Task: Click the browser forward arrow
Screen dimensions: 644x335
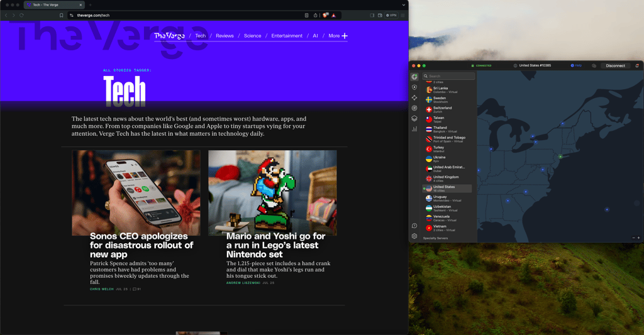Action: point(14,15)
